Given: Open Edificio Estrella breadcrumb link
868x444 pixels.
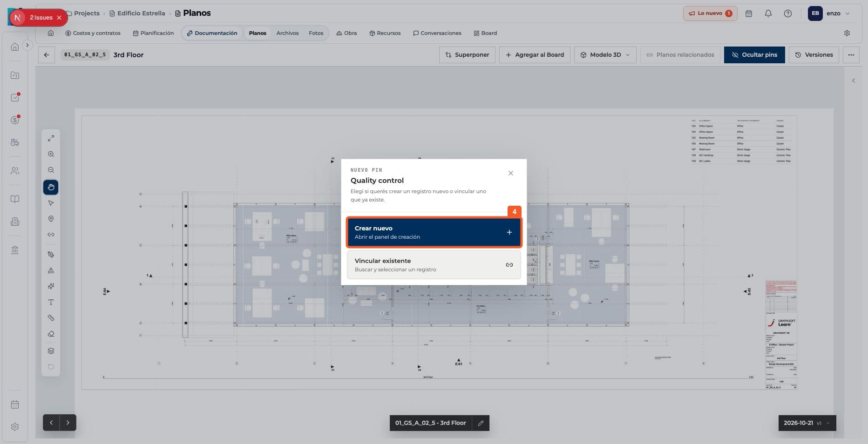Looking at the screenshot, I should click(x=137, y=13).
